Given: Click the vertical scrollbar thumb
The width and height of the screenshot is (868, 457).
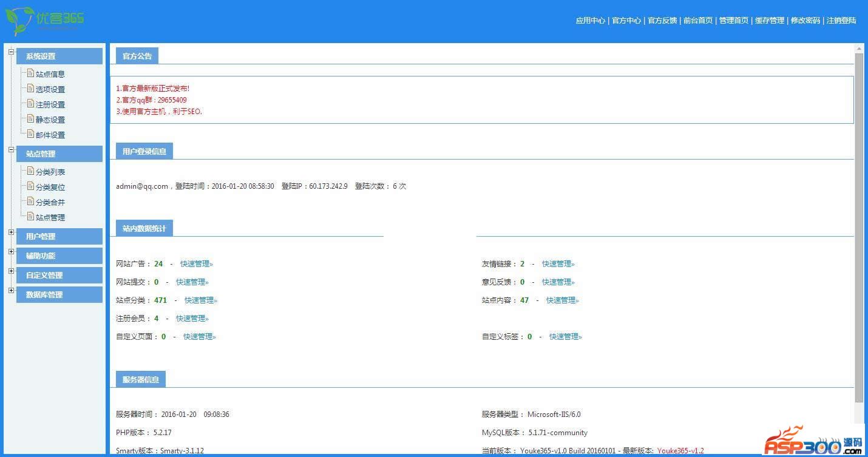Looking at the screenshot, I should pos(859,228).
